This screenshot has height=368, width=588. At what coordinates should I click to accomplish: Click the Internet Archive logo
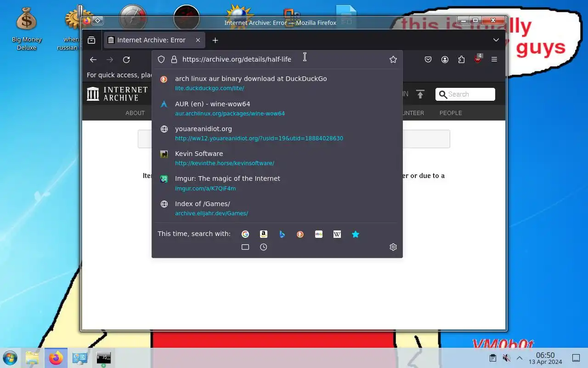[x=117, y=94]
